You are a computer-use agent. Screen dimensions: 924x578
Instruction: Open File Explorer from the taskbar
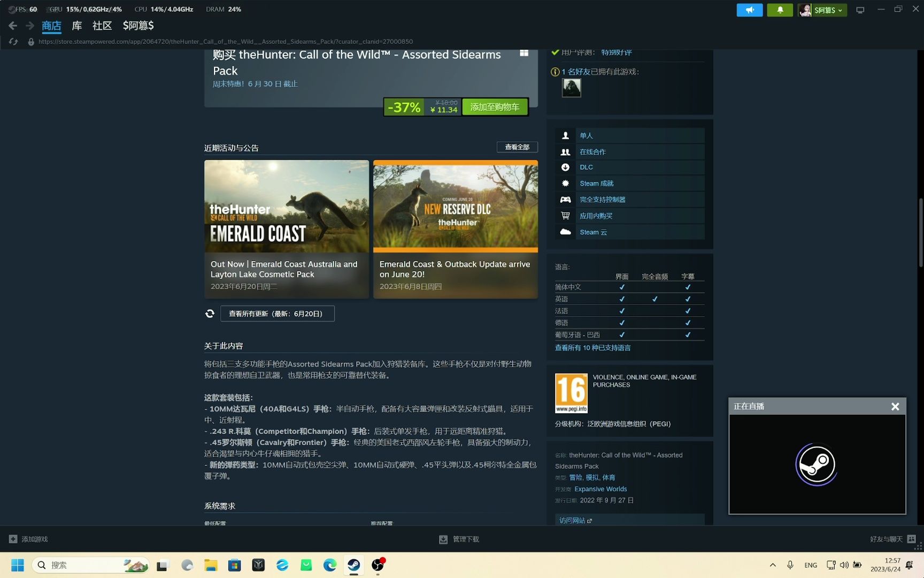211,565
